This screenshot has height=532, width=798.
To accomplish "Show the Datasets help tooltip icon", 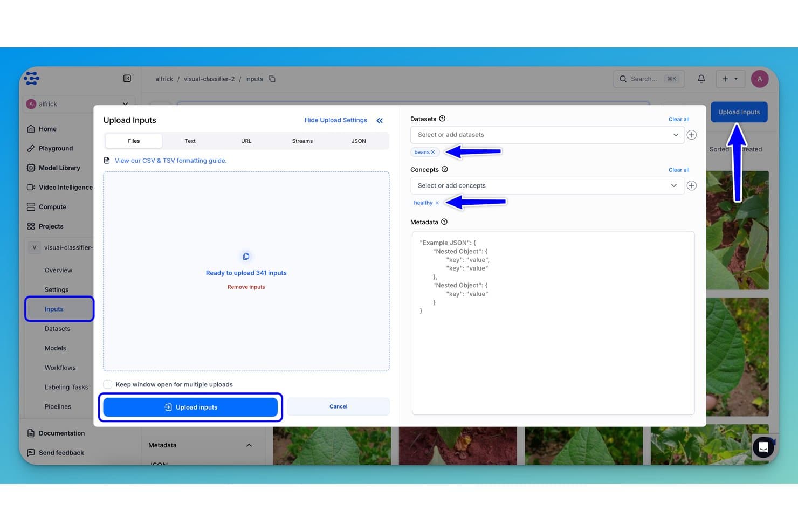I will pyautogui.click(x=442, y=119).
